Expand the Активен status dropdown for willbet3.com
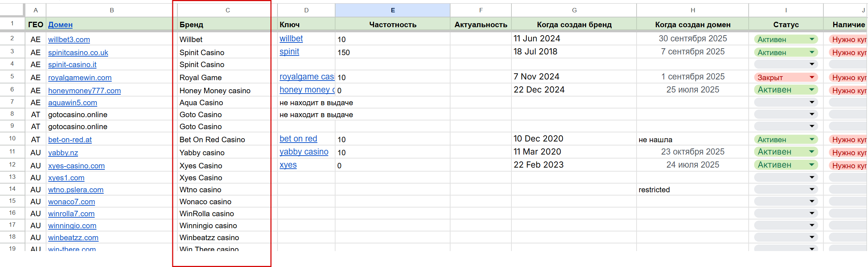The height and width of the screenshot is (267, 868). tap(812, 40)
